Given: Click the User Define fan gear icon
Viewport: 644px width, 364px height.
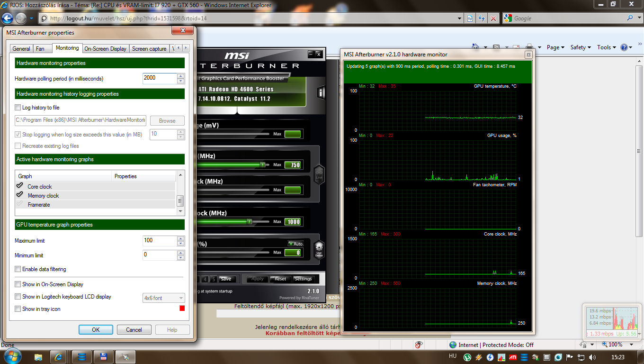Looking at the screenshot, I should point(319,249).
